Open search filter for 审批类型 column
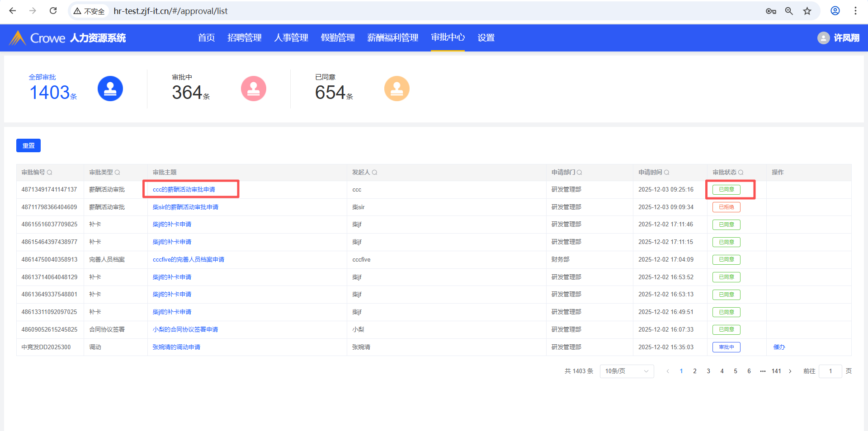Screen dimensions: 868x431 pos(118,173)
